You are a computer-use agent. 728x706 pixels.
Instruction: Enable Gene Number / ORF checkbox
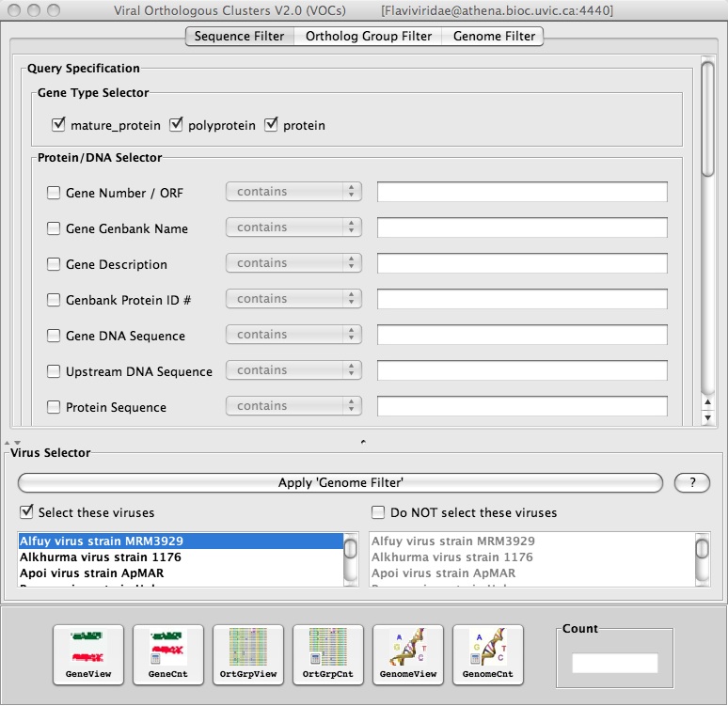[54, 193]
